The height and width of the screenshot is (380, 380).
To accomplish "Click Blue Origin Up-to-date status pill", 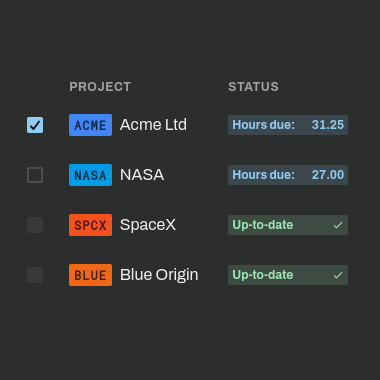I will [x=288, y=275].
